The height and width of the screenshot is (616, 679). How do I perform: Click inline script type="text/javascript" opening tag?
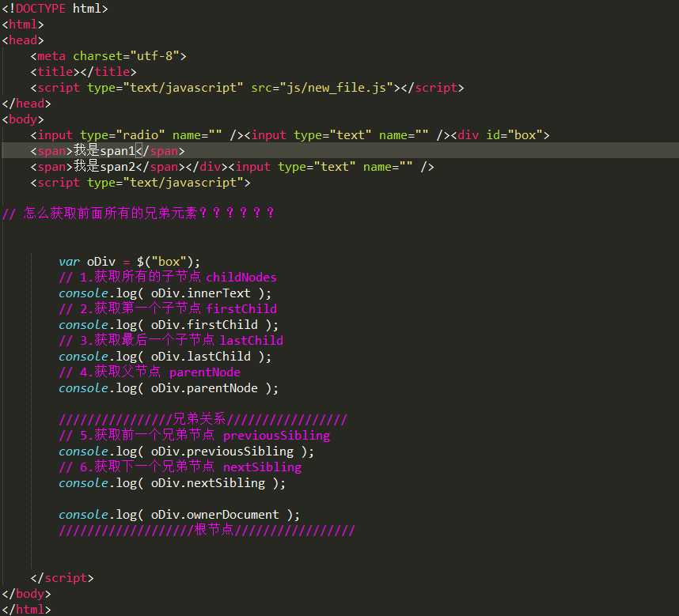click(140, 183)
